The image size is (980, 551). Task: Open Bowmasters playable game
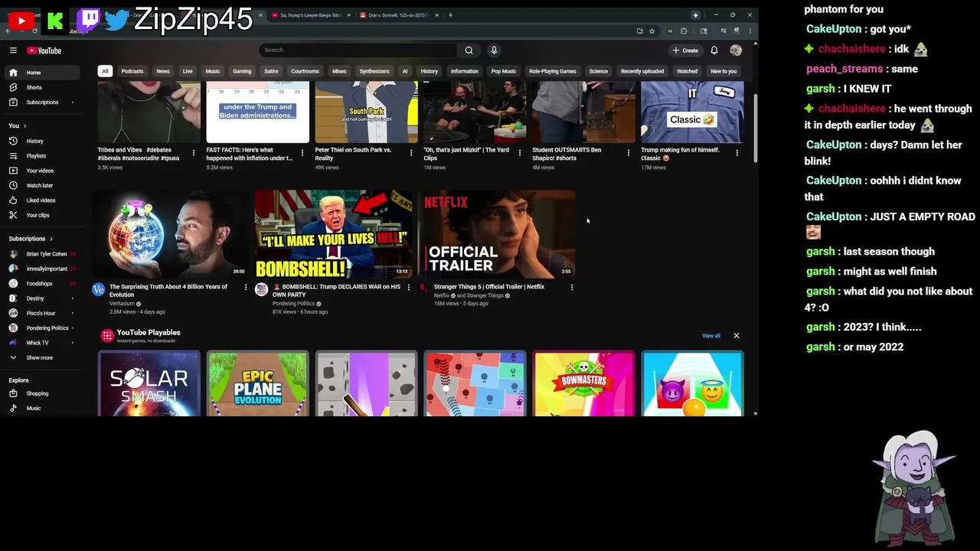pos(584,384)
